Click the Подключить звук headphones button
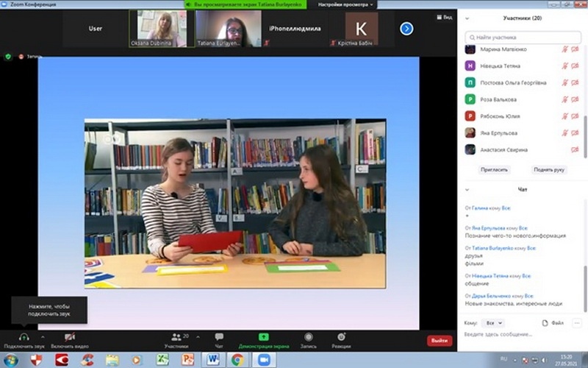This screenshot has width=588, height=368. click(x=24, y=337)
